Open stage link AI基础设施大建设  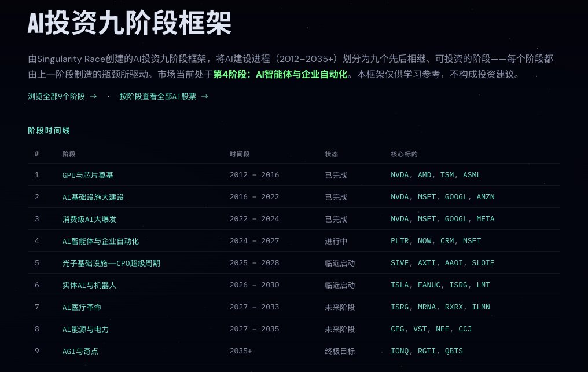93,197
